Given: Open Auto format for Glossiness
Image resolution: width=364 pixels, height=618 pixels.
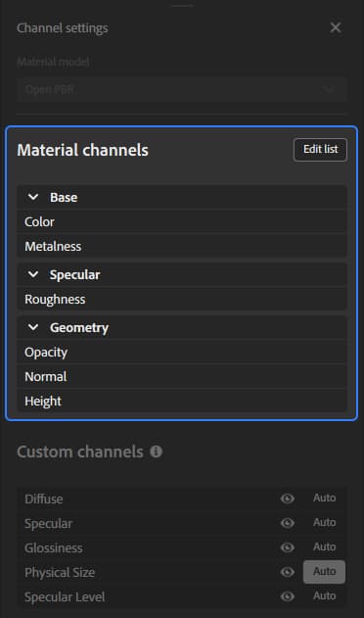Looking at the screenshot, I should point(324,547).
